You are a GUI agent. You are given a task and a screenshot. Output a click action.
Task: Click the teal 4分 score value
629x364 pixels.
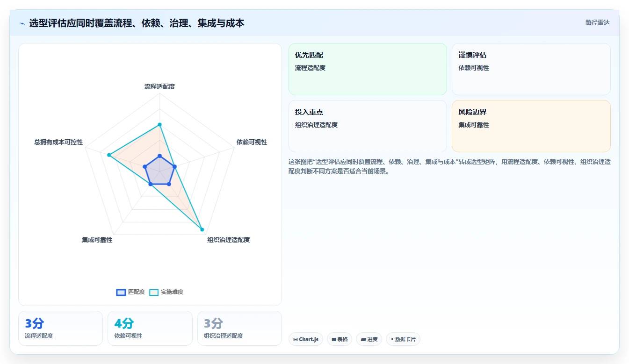[124, 323]
